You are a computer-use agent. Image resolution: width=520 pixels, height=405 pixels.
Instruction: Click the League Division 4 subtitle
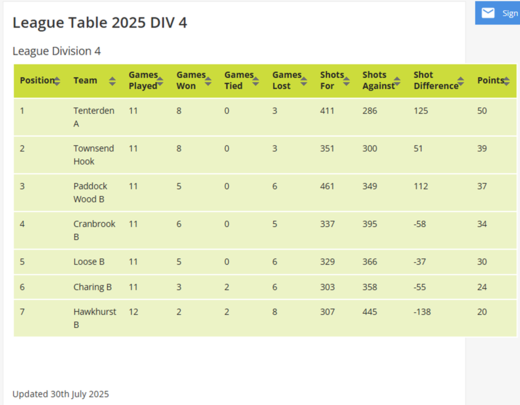(56, 51)
